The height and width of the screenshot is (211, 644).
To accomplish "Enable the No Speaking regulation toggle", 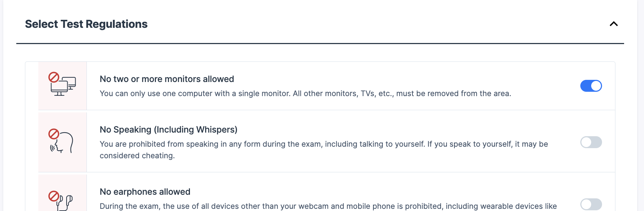I will pyautogui.click(x=591, y=142).
